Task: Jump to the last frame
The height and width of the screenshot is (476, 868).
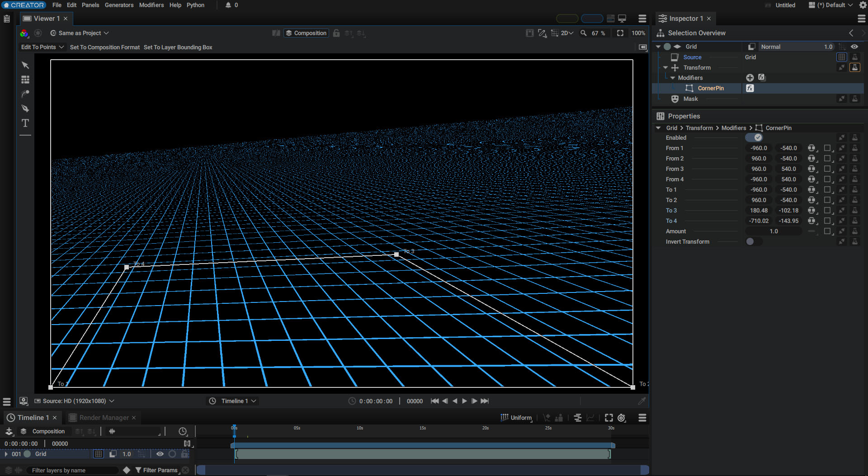Action: coord(485,401)
